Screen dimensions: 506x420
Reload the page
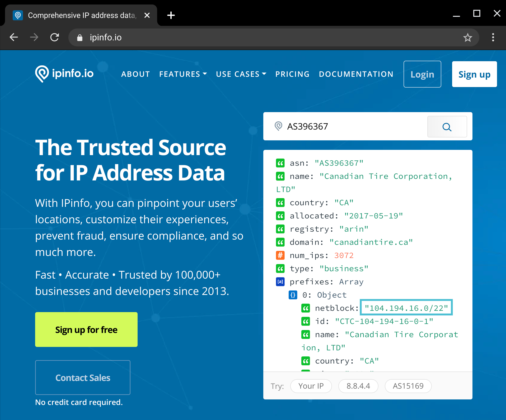pyautogui.click(x=55, y=37)
